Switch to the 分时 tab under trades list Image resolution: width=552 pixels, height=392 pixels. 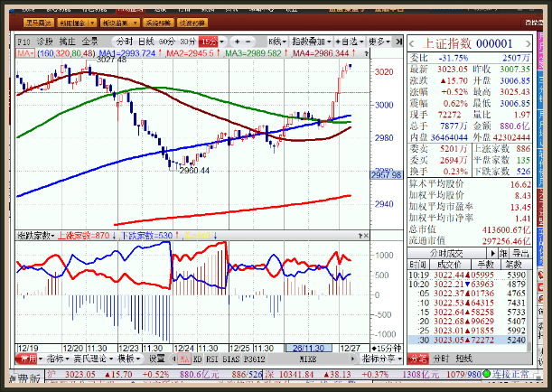click(441, 359)
